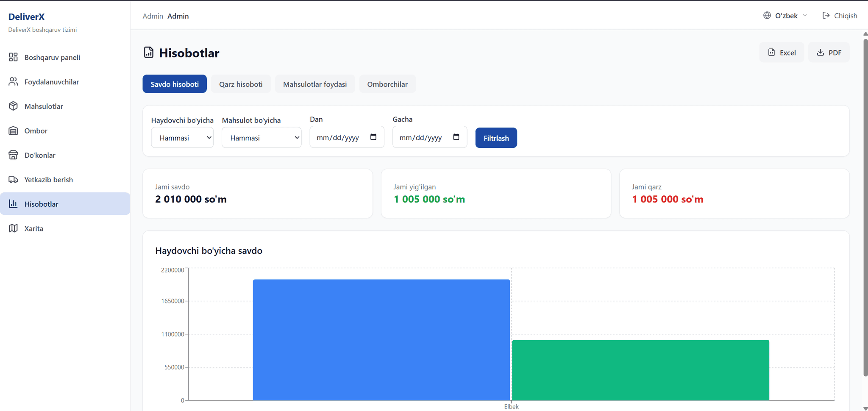Image resolution: width=868 pixels, height=411 pixels.
Task: Click the Yetkazib berish truck icon
Action: click(x=13, y=180)
